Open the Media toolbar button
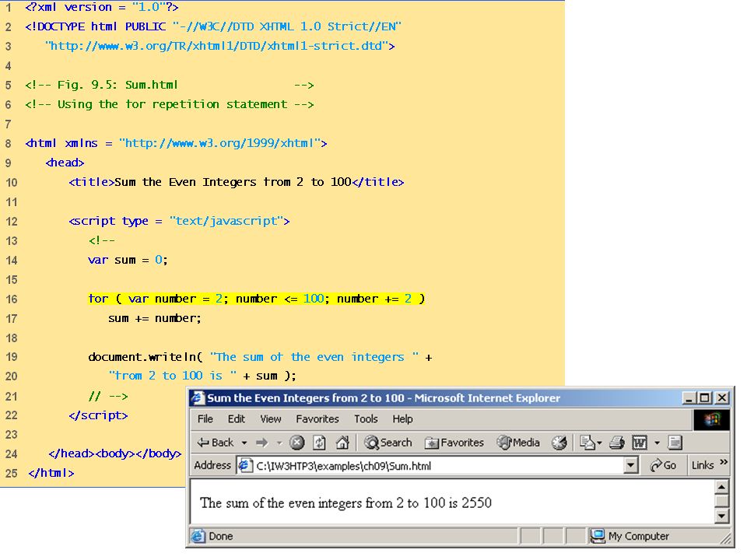The image size is (747, 560). [x=518, y=443]
